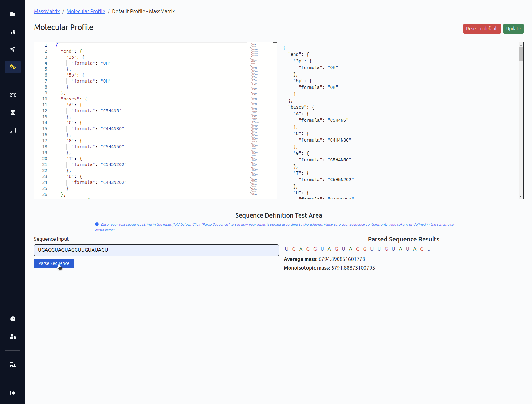Click the "C5H4N5O" formula in editor
532x404 pixels.
point(112,147)
